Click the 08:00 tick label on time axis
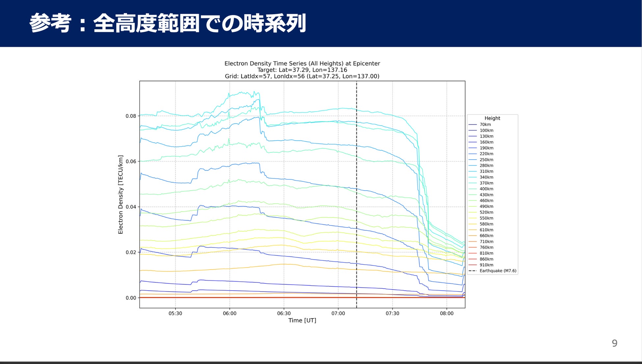 (446, 313)
